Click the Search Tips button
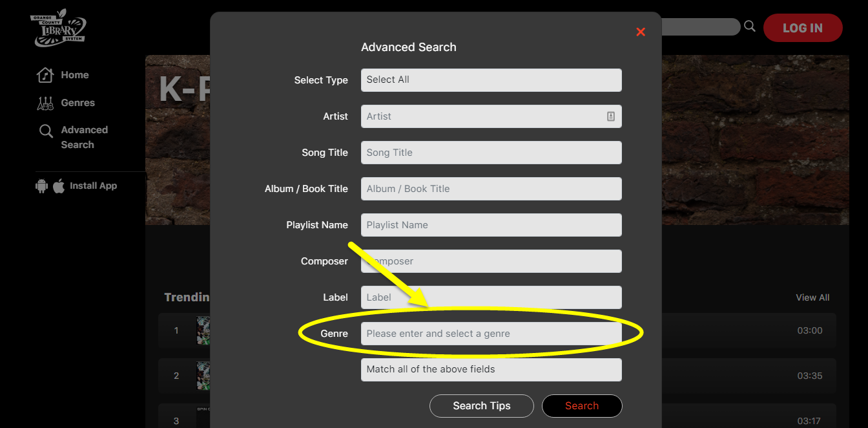This screenshot has width=868, height=428. 482,406
